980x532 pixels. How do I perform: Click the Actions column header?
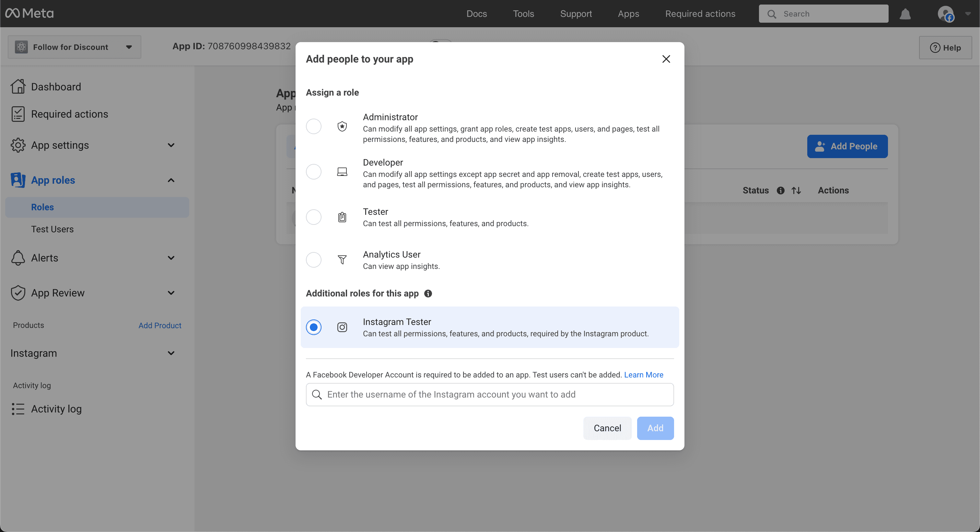(833, 191)
